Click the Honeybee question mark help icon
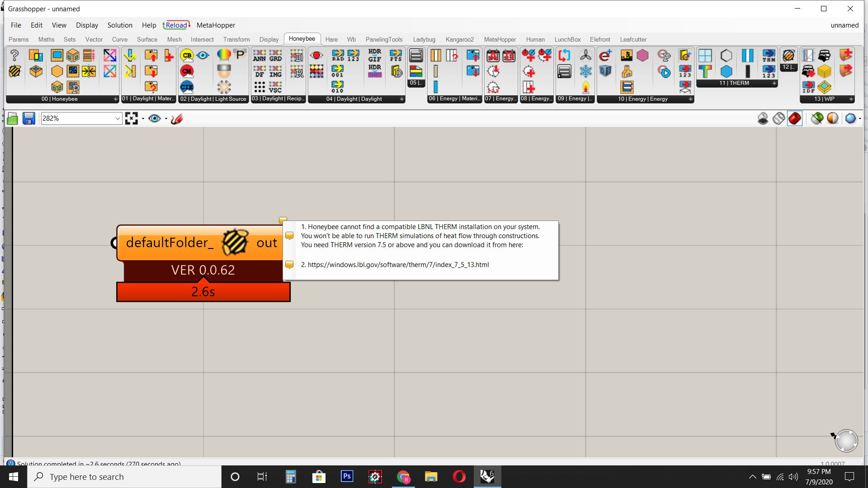 [x=14, y=56]
